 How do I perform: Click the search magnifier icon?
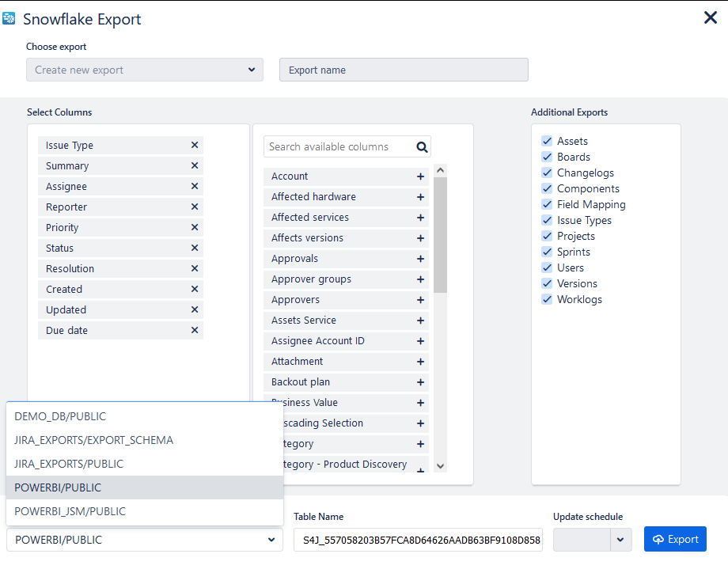(422, 146)
